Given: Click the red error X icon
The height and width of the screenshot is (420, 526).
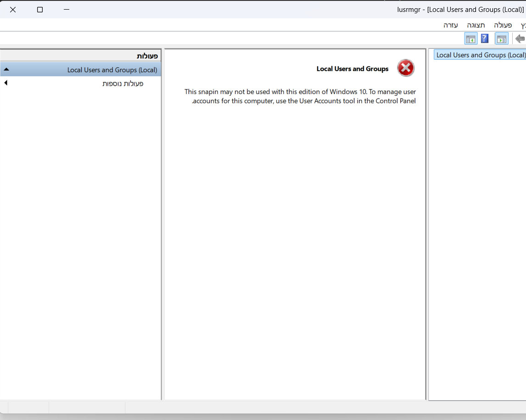Looking at the screenshot, I should pyautogui.click(x=406, y=68).
